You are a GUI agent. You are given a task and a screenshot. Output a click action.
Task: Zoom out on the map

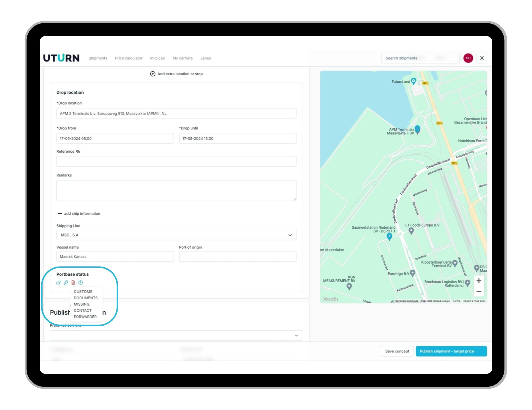(x=478, y=291)
